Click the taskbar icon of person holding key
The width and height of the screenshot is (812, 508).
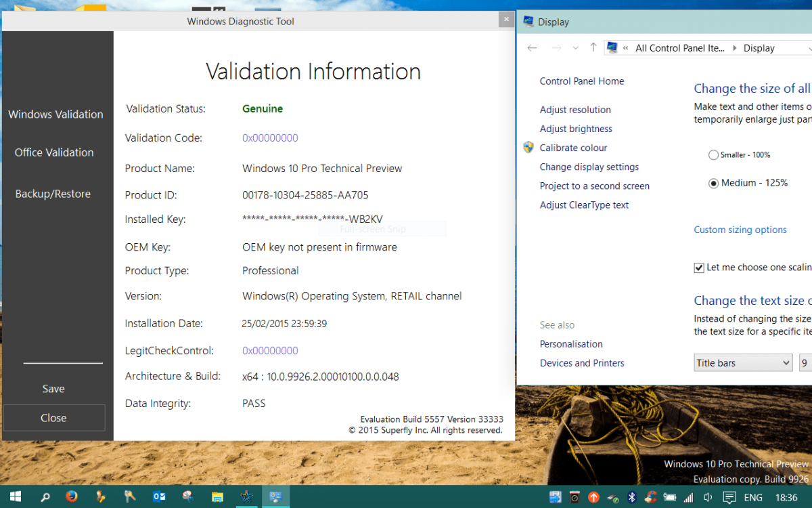tap(101, 496)
